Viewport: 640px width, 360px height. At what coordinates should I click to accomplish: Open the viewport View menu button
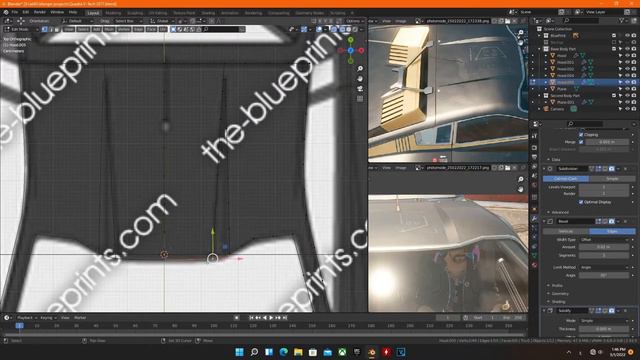[x=69, y=29]
